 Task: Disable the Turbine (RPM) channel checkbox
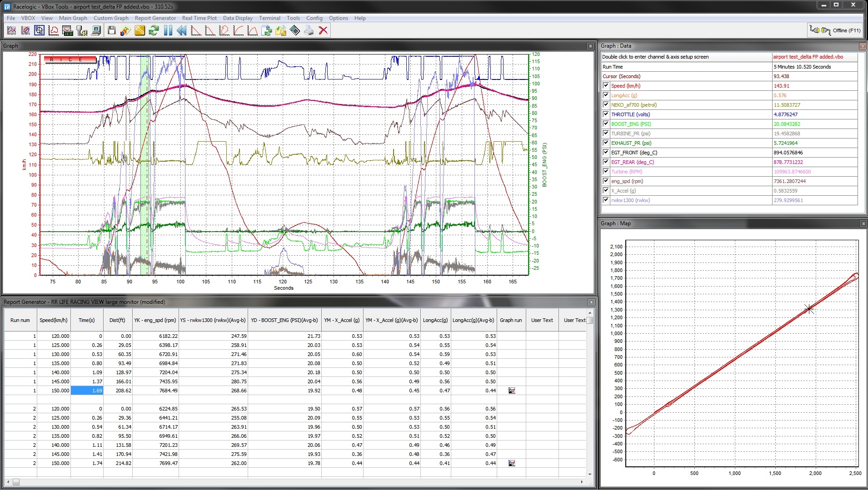click(606, 172)
